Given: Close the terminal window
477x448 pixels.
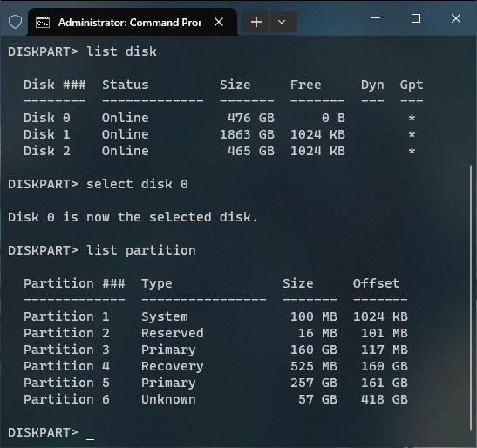Looking at the screenshot, I should 456,18.
